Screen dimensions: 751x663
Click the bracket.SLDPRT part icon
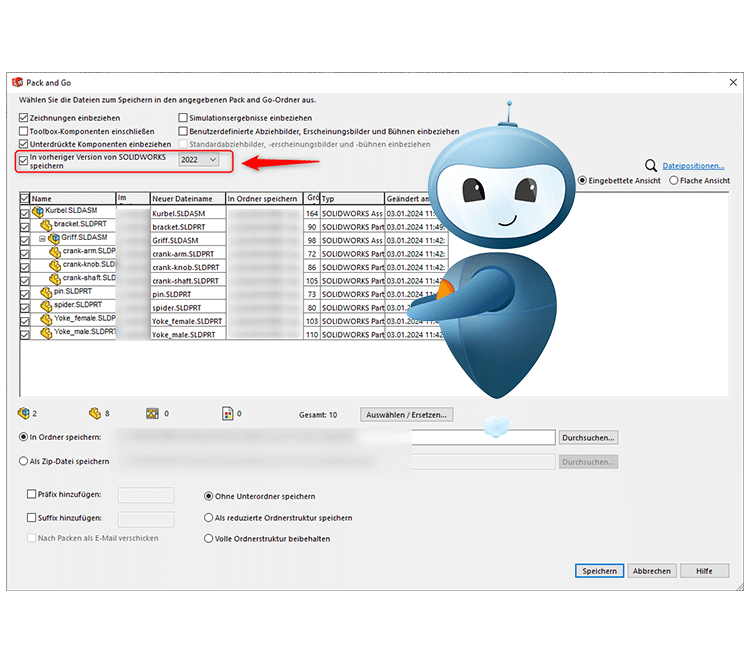pyautogui.click(x=46, y=225)
